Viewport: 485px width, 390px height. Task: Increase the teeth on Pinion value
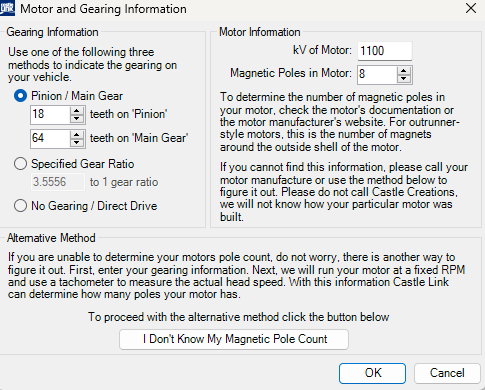pyautogui.click(x=77, y=110)
